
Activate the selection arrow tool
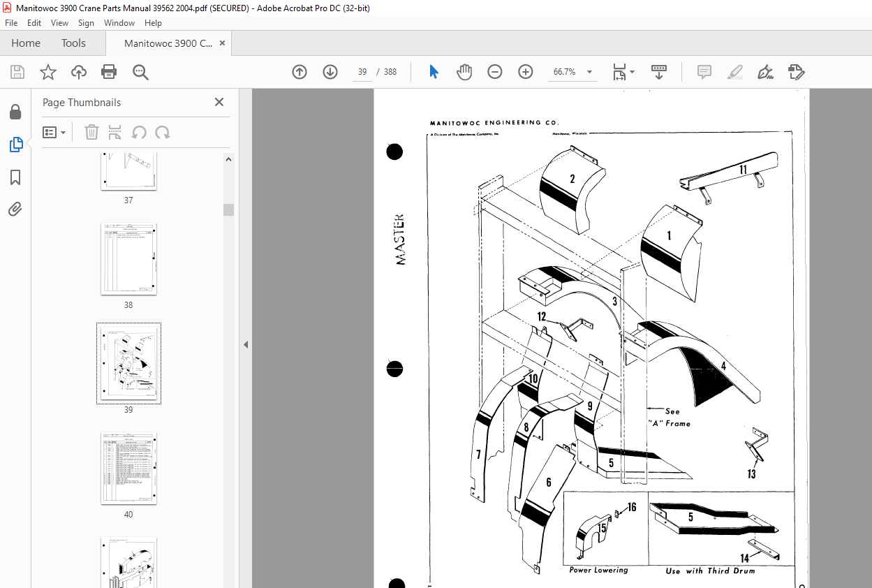[434, 72]
